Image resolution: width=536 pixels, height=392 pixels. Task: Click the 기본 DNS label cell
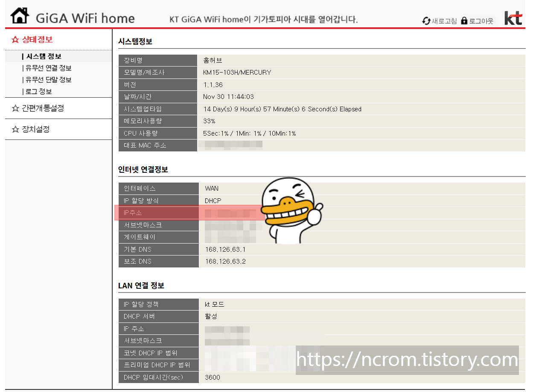point(159,249)
